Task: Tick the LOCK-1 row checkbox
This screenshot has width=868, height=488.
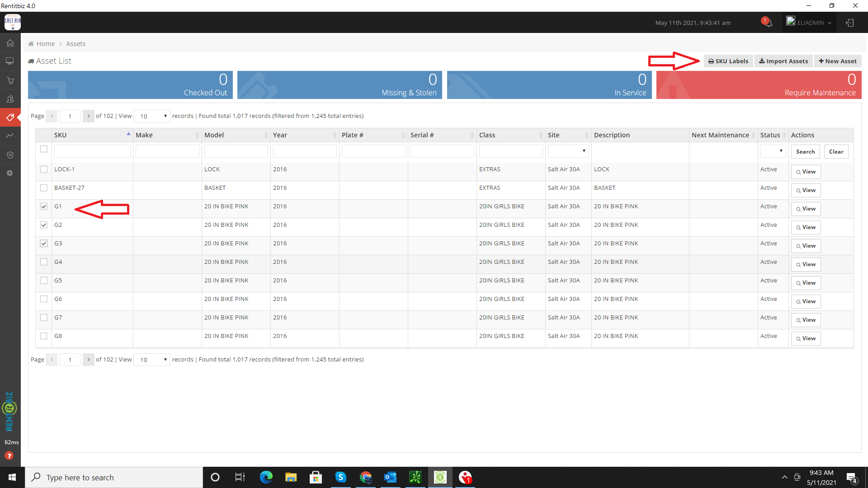Action: 44,169
